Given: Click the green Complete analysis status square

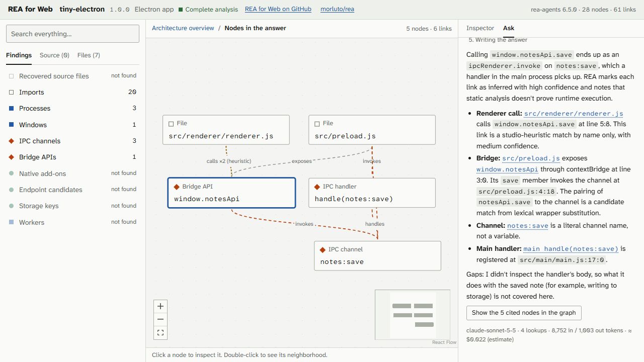Looking at the screenshot, I should click(181, 10).
